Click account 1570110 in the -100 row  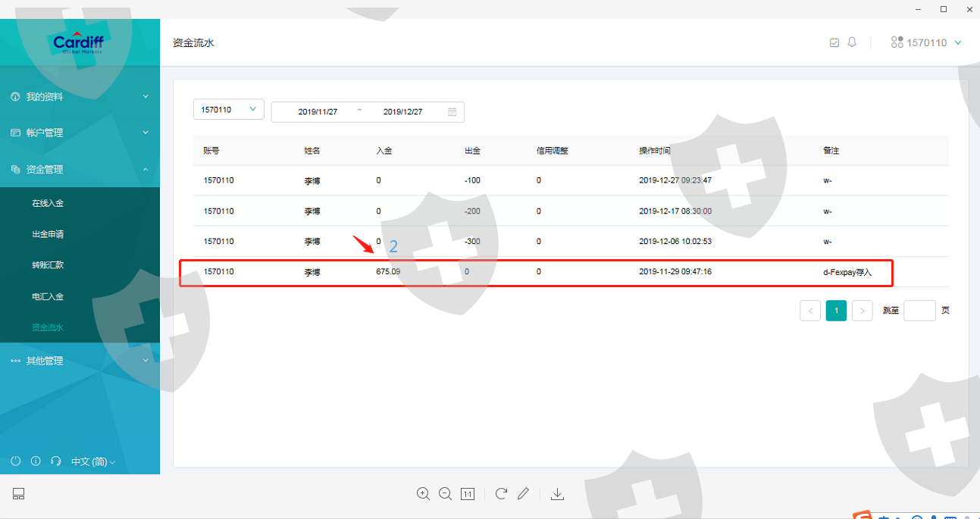tap(218, 180)
